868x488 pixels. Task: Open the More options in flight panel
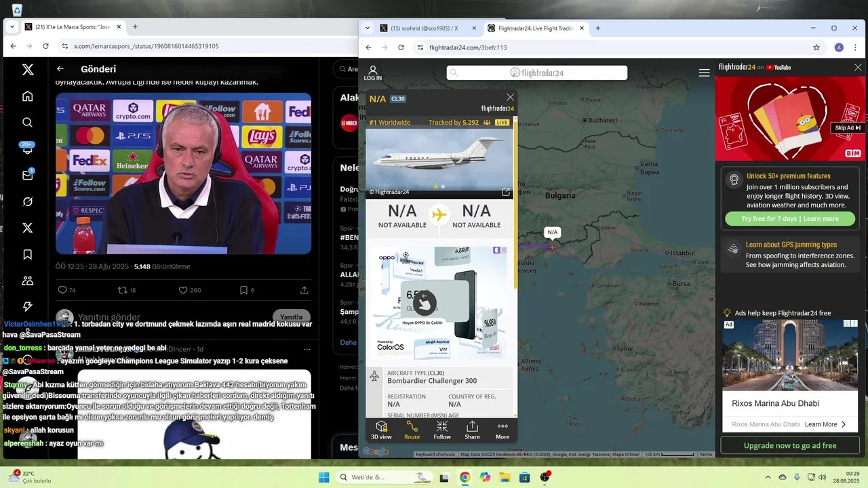(x=502, y=430)
